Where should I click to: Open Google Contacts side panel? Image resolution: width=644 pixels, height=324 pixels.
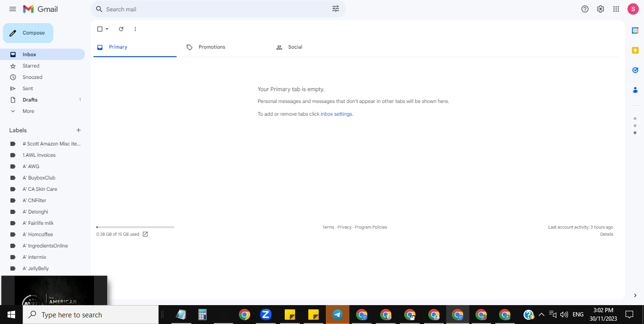click(x=635, y=90)
